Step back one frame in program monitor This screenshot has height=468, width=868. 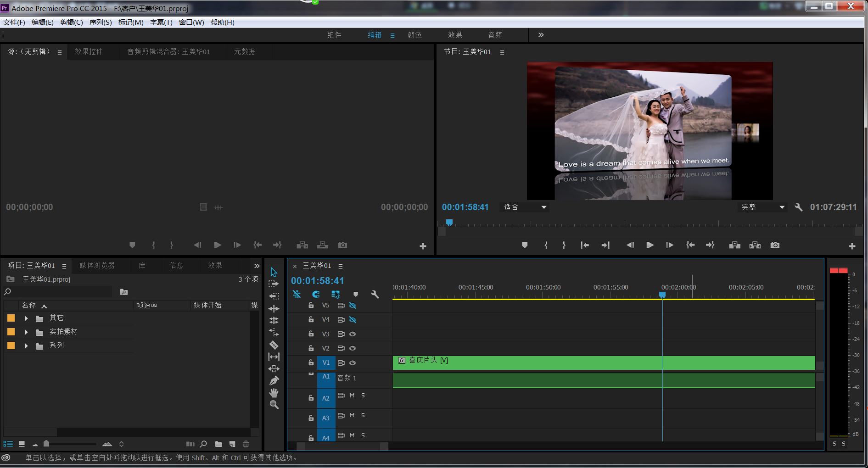pos(630,245)
